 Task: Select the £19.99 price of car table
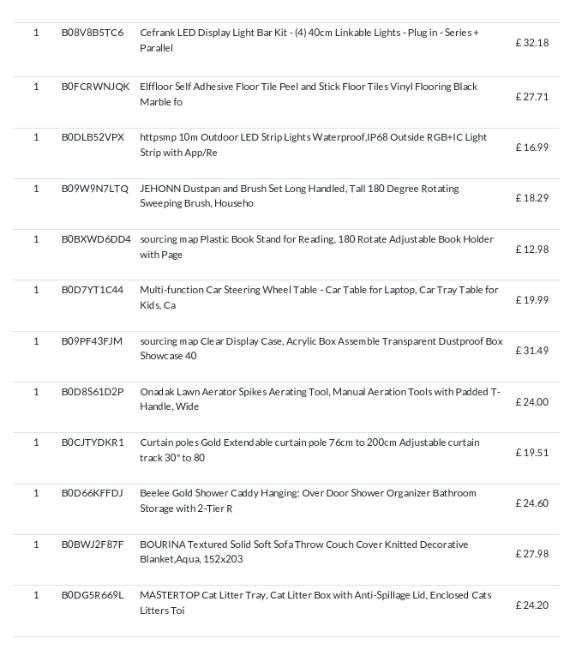(x=532, y=300)
